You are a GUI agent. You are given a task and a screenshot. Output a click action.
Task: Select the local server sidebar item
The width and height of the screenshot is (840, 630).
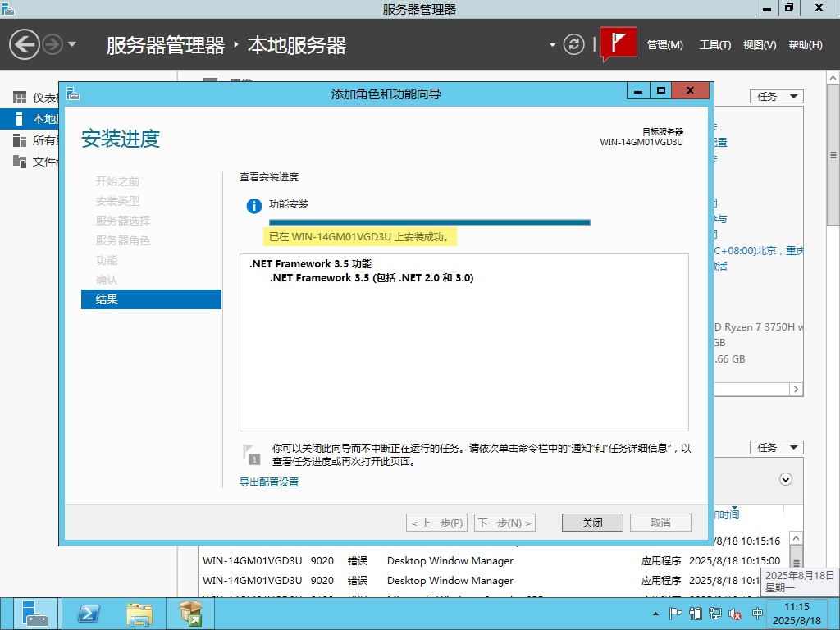coord(30,119)
